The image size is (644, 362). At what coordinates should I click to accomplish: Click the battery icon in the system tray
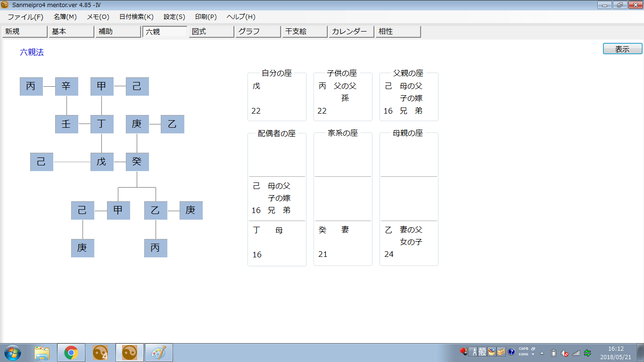pyautogui.click(x=554, y=353)
